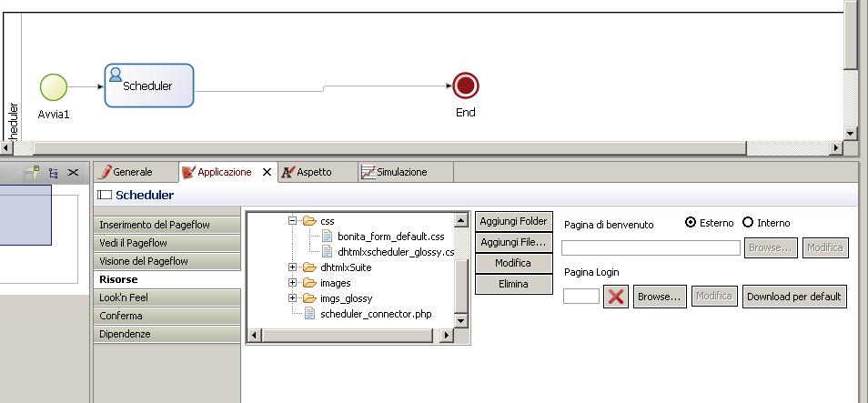The image size is (868, 403).
Task: Click Modifica button next to resource tree
Action: pyautogui.click(x=514, y=264)
